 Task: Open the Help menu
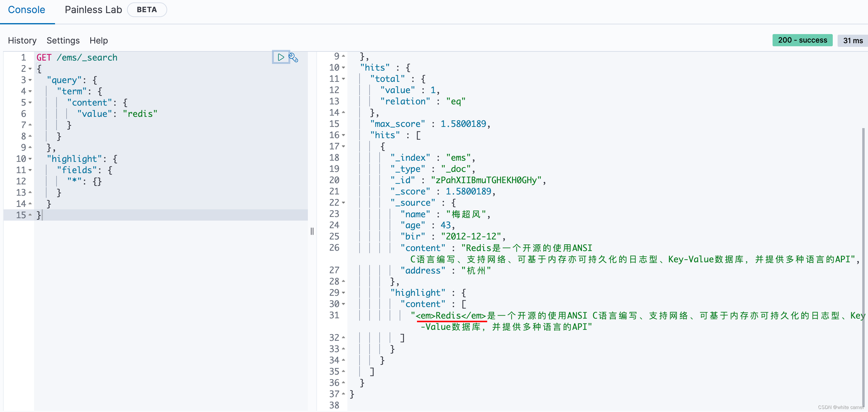coord(98,40)
